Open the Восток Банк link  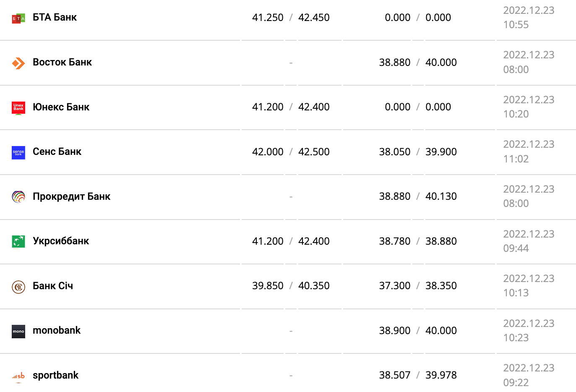coord(62,62)
